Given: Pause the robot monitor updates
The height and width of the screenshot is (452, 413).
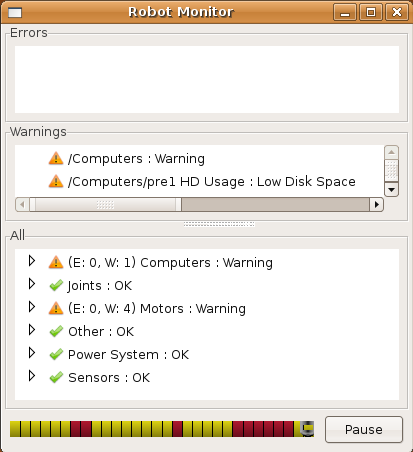Looking at the screenshot, I should (x=364, y=429).
